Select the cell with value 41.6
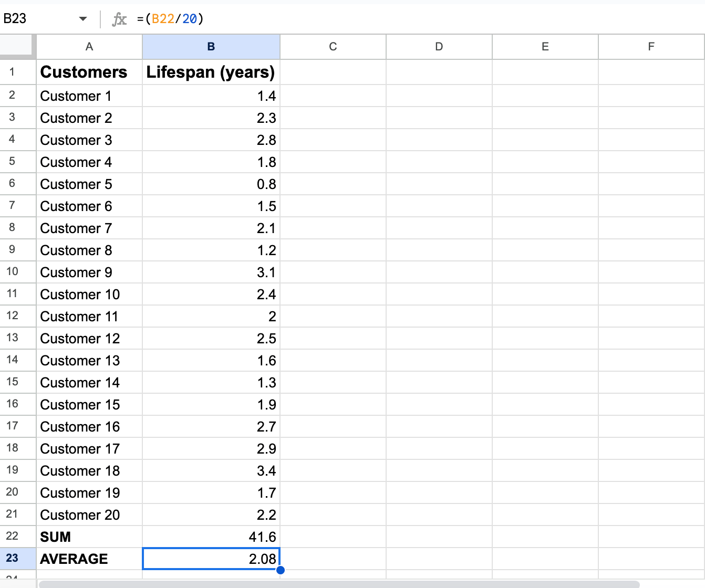 211,537
